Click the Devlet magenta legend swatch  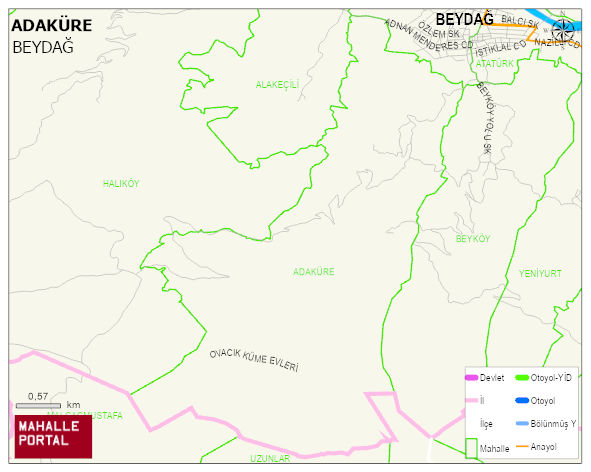472,377
